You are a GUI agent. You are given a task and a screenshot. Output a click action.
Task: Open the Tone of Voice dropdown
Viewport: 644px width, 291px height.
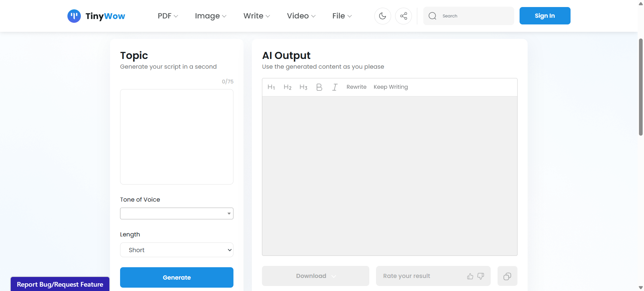point(176,213)
